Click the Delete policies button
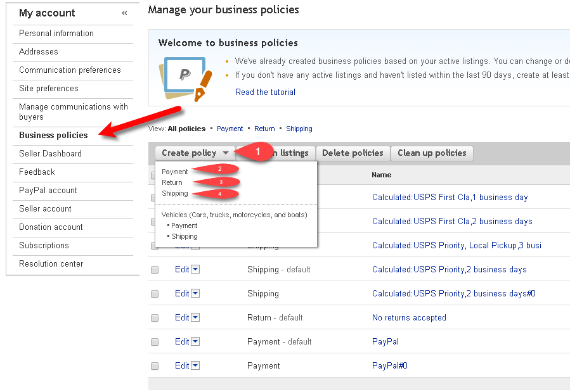Screen dimensions: 570x392 [353, 153]
